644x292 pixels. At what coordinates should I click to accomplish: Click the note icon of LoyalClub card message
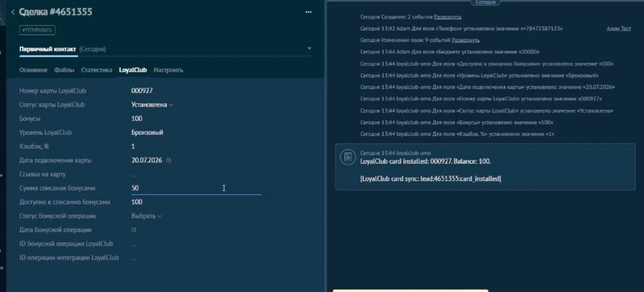(x=348, y=157)
